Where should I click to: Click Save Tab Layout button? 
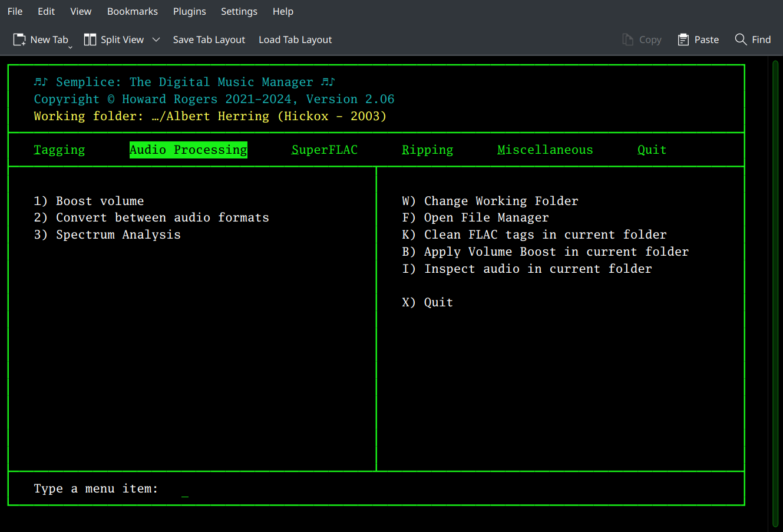click(209, 39)
